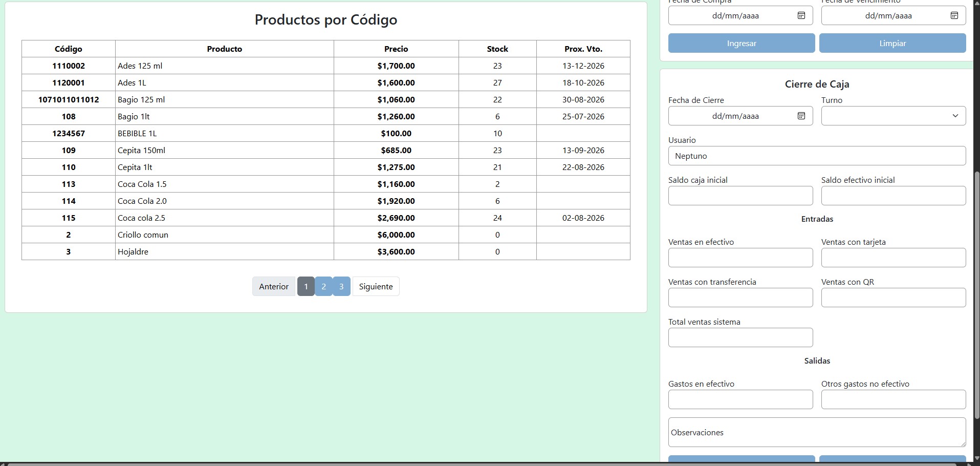
Task: Select the Ades 125 ml product cell
Action: 225,66
